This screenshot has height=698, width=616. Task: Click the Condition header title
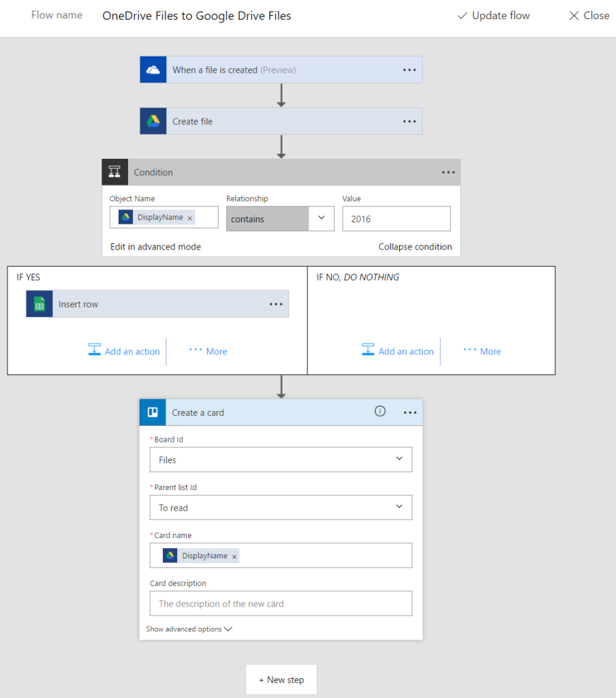[x=153, y=172]
